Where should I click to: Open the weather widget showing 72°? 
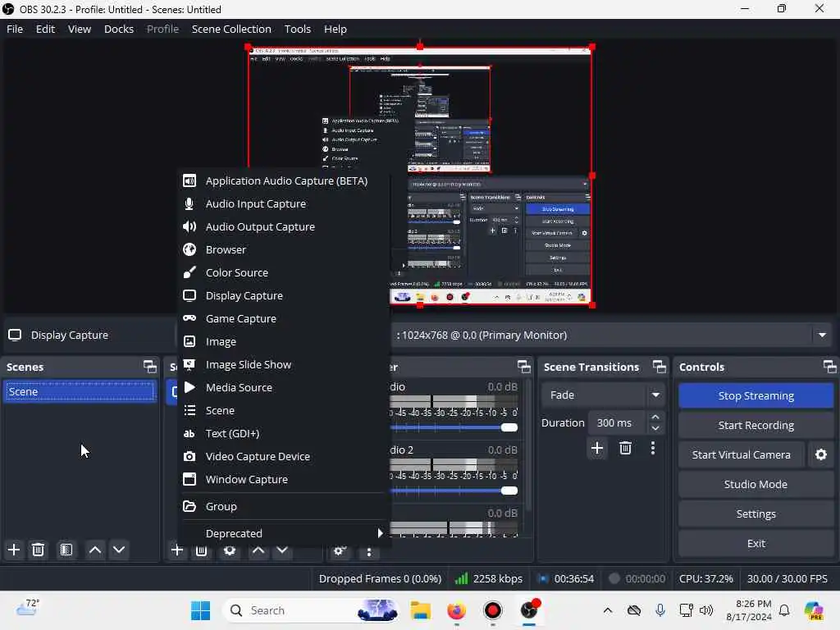(x=27, y=609)
